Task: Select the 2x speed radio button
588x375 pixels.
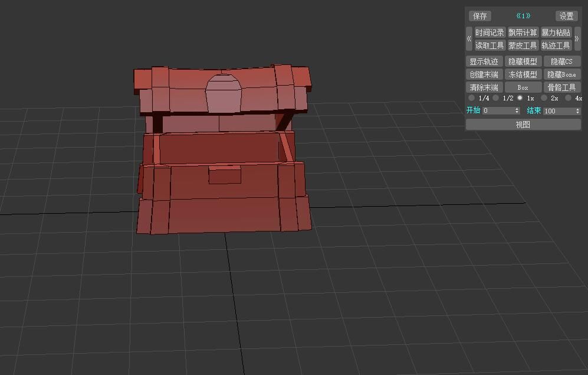Action: pyautogui.click(x=544, y=98)
